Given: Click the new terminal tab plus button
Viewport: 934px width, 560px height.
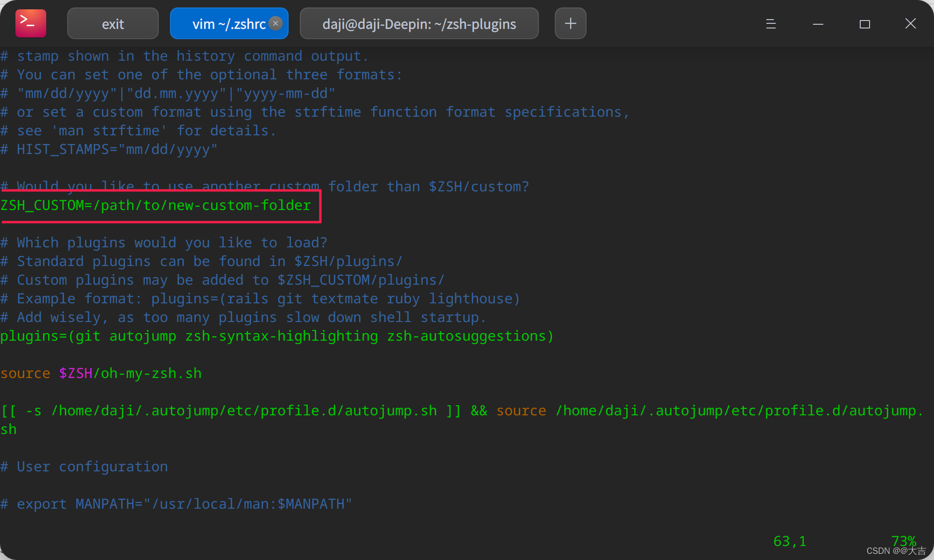Looking at the screenshot, I should click(570, 23).
